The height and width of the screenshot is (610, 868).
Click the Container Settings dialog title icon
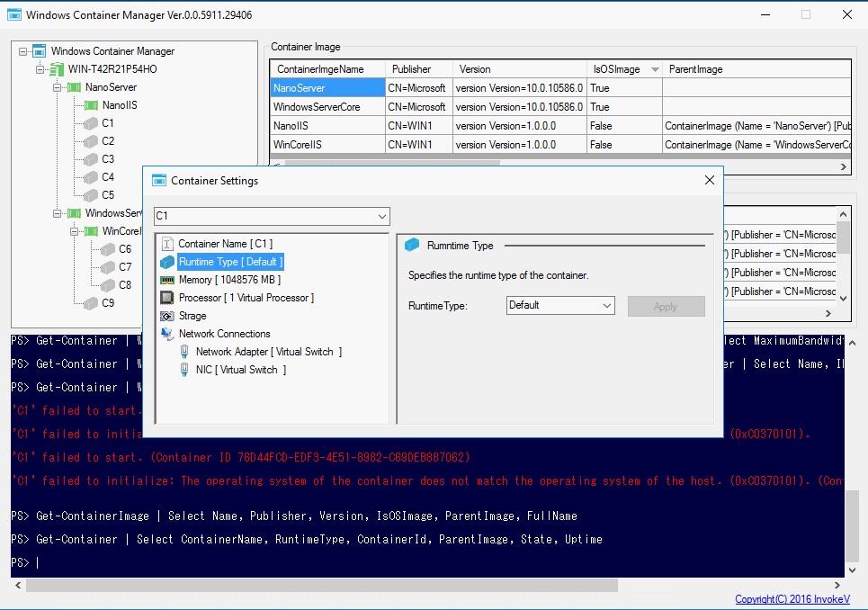coord(159,181)
